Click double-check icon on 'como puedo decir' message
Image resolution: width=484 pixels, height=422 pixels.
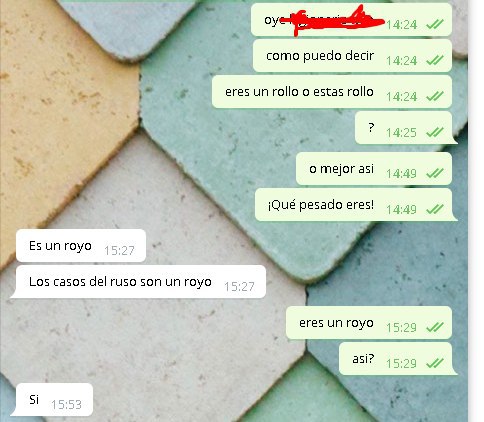pyautogui.click(x=435, y=60)
